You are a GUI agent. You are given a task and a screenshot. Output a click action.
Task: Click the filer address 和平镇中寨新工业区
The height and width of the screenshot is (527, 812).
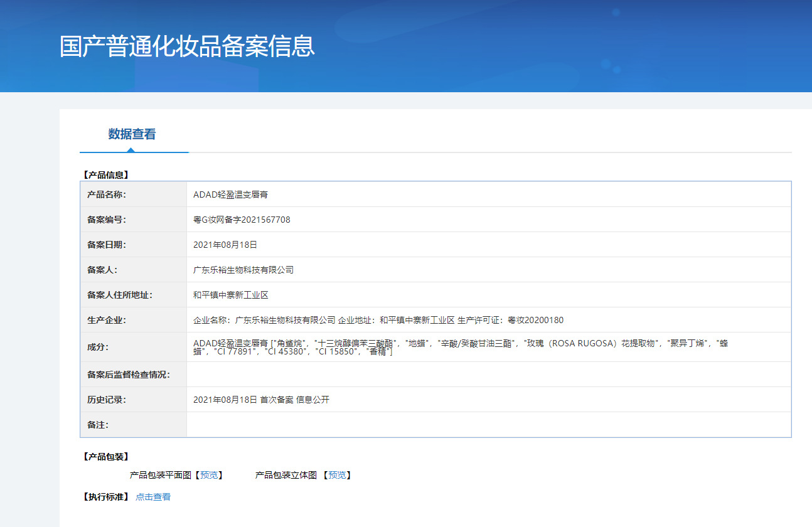click(x=231, y=295)
